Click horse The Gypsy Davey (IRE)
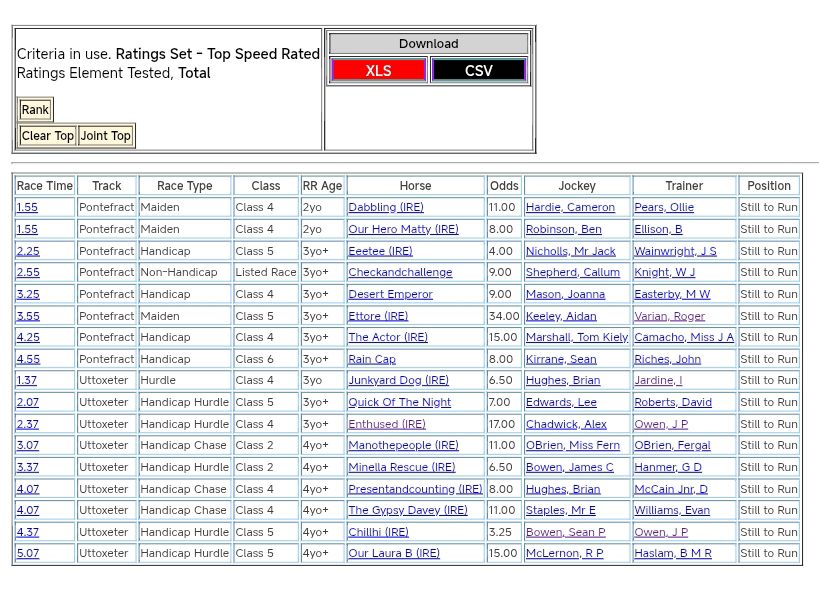 (407, 511)
